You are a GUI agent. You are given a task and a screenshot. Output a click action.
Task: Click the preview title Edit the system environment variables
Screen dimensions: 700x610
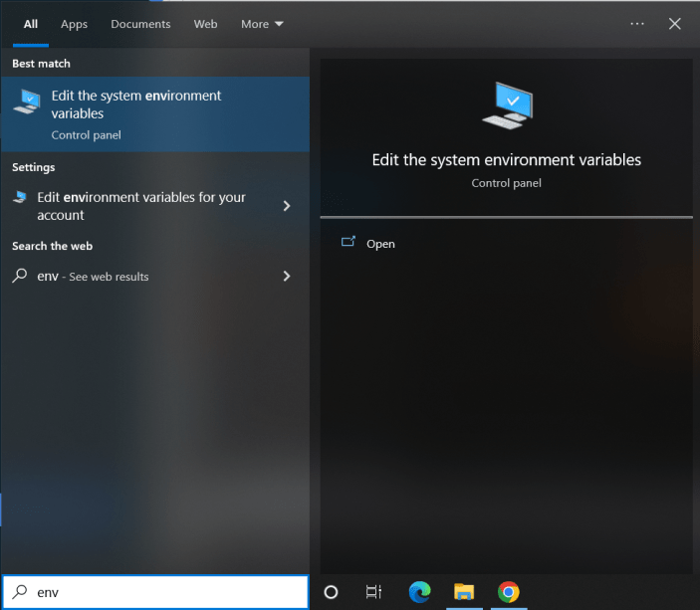tap(506, 160)
